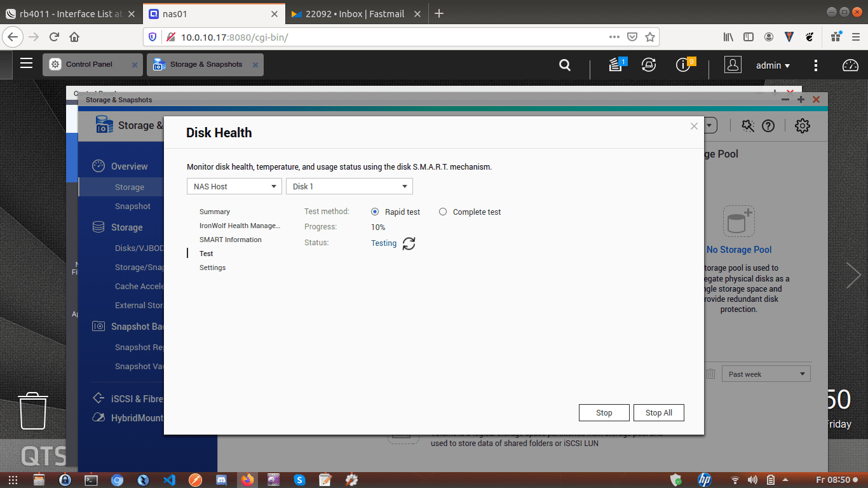Click the admin user avatar icon
This screenshot has width=868, height=488.
(x=733, y=65)
